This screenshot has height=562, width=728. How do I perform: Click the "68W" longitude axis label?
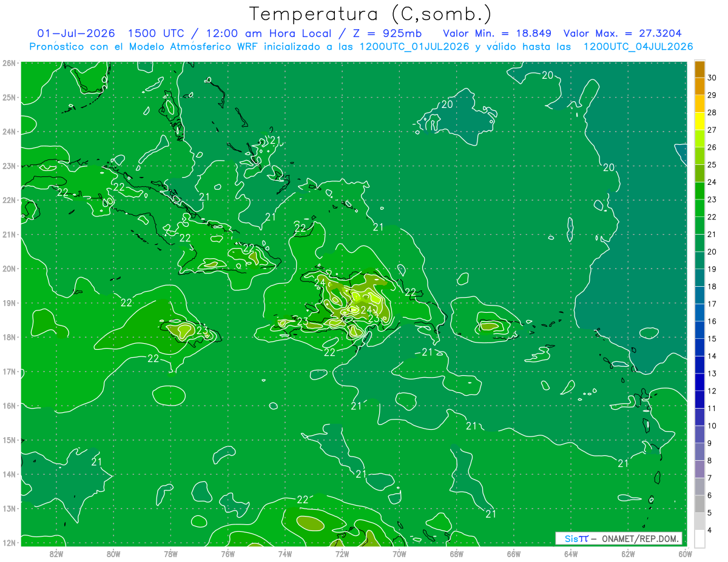pyautogui.click(x=456, y=554)
